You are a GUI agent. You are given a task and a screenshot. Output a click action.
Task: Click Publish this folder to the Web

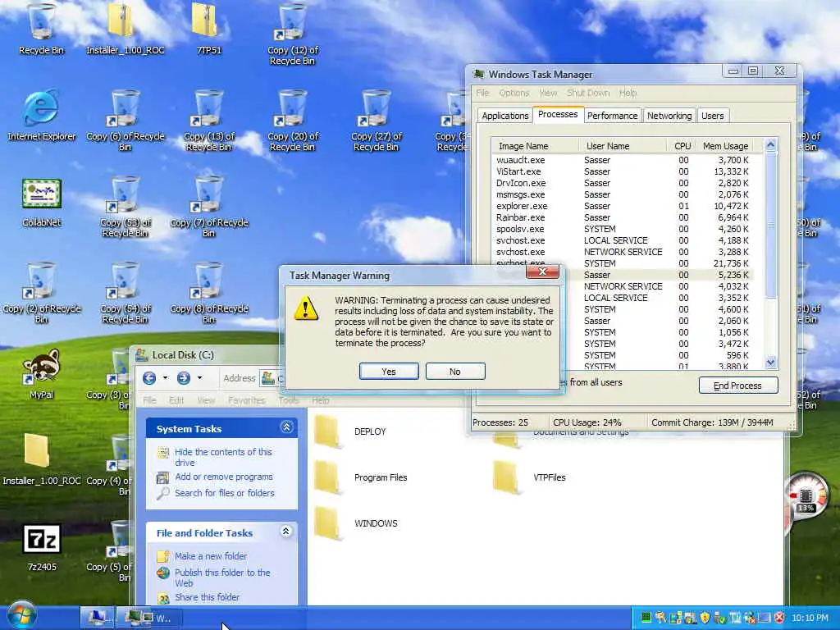pos(222,577)
